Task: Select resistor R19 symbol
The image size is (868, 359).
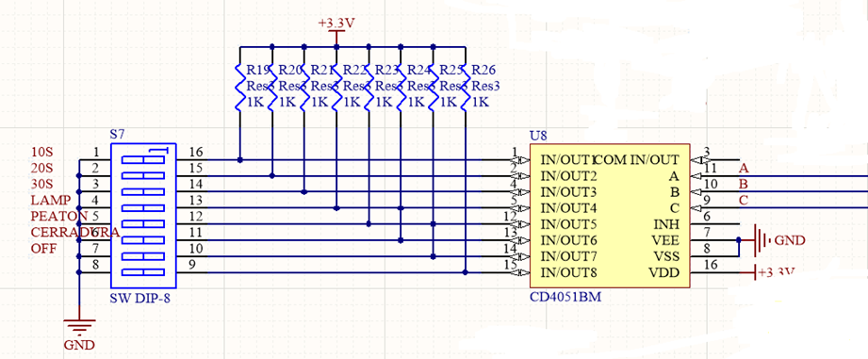Action: tap(239, 87)
